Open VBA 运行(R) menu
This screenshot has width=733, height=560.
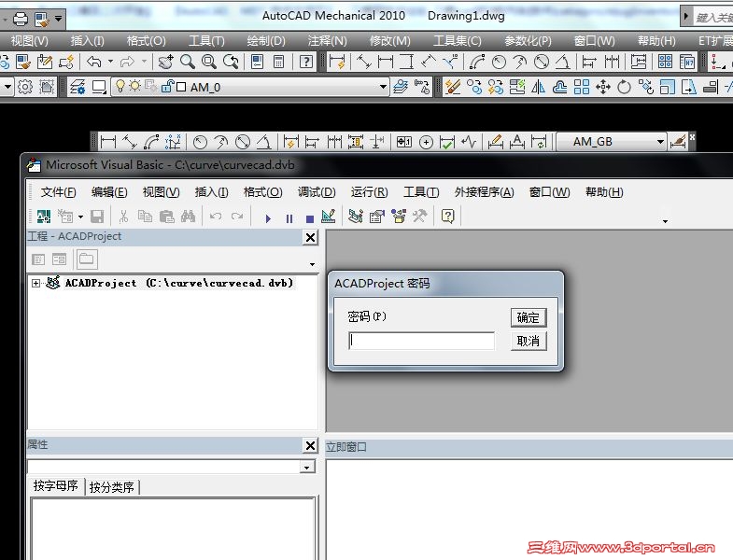[x=370, y=192]
